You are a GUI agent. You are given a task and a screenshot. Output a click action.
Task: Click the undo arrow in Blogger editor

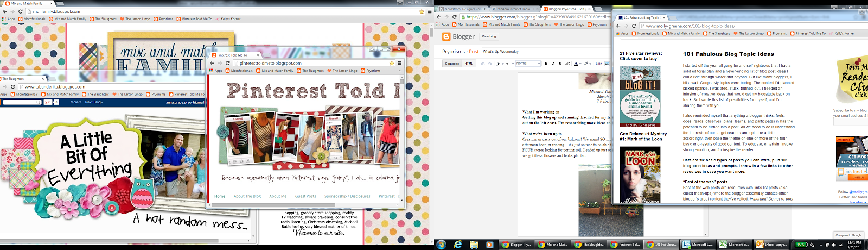(483, 64)
